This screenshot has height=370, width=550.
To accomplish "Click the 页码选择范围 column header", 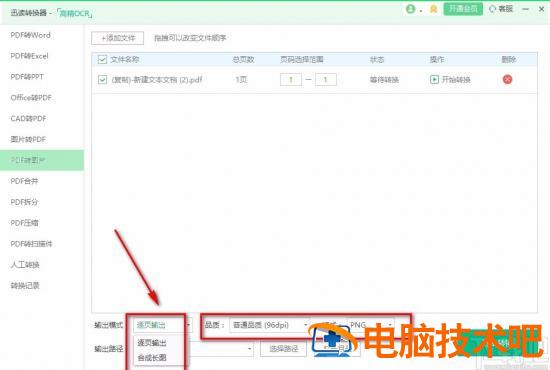I will pyautogui.click(x=301, y=60).
